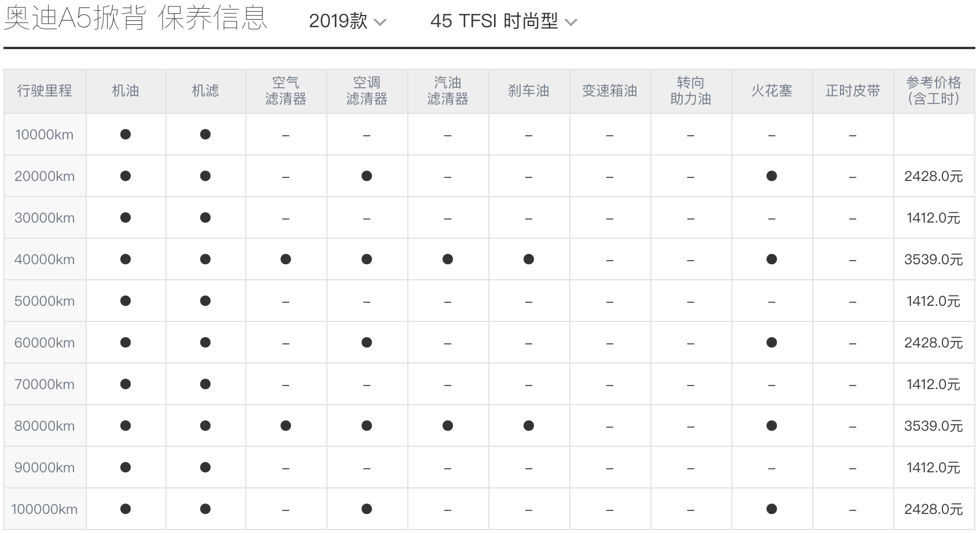Click the 空气滤清器 dot in 80000km row

click(286, 426)
